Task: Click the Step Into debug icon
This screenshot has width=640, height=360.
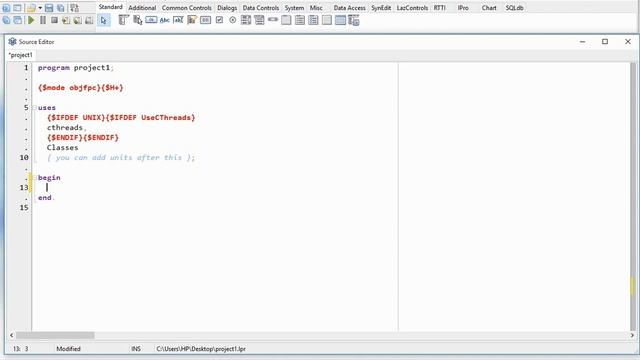Action: [66, 20]
